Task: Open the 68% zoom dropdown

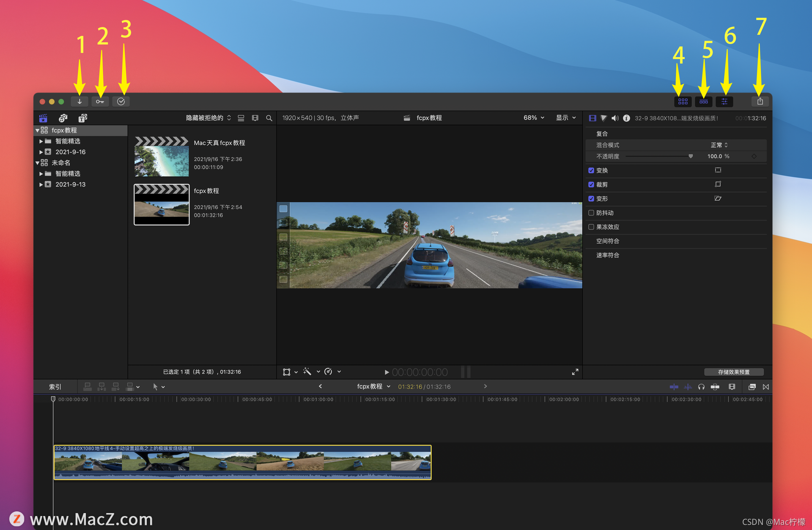Action: pos(534,118)
